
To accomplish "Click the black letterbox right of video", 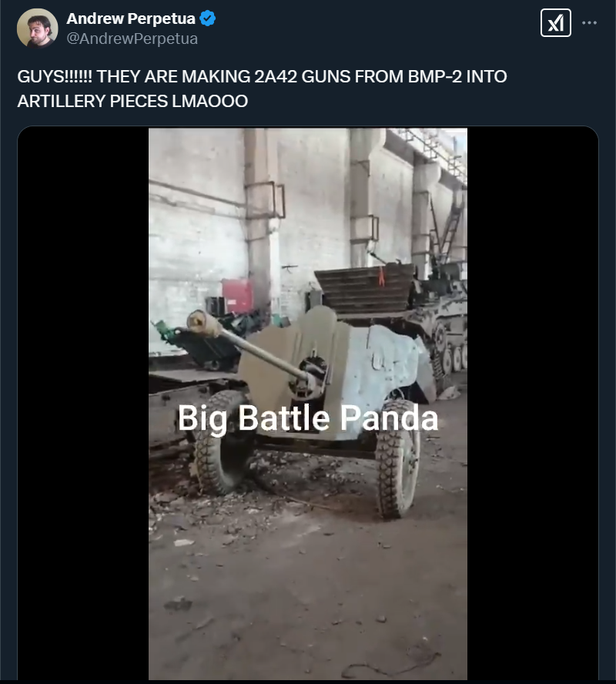I will click(x=533, y=404).
